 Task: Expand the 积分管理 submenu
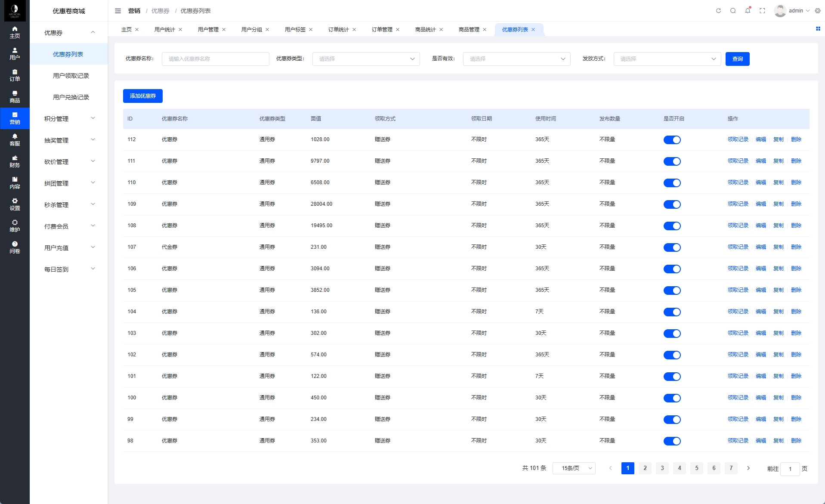(69, 119)
